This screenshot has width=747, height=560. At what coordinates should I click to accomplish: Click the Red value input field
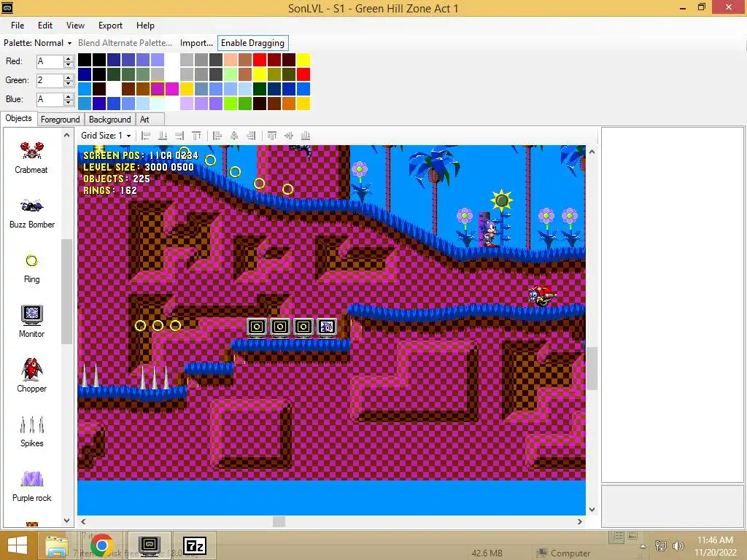coord(50,61)
